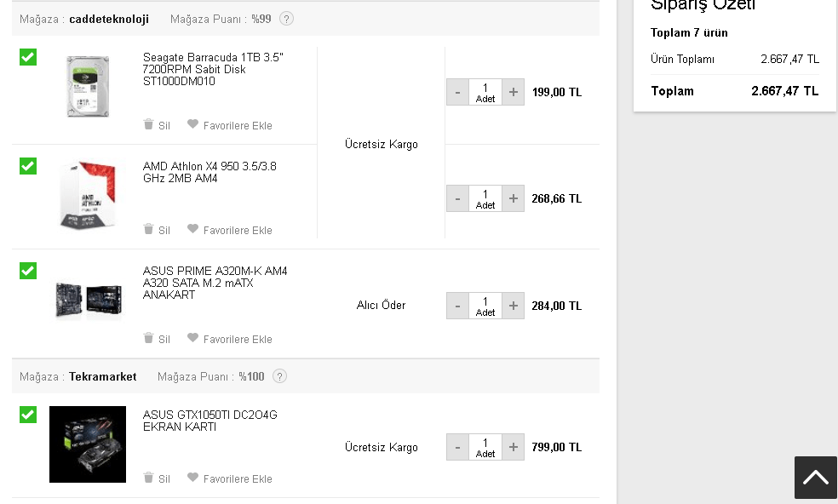This screenshot has width=838, height=504.
Task: Click the ASUS GTX1050TI product thumbnail
Action: click(x=88, y=444)
